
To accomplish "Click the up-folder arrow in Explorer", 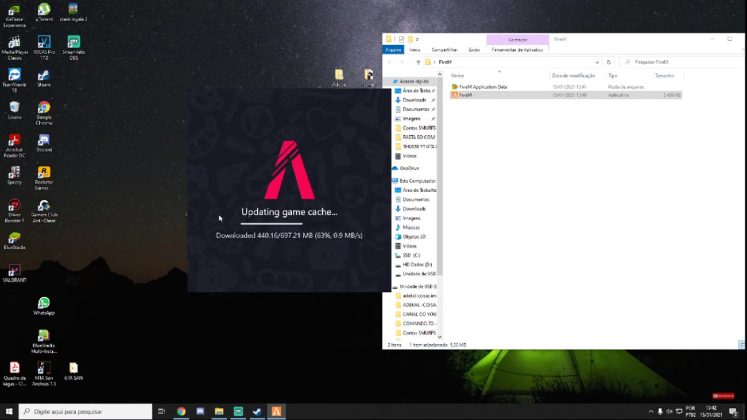I will pyautogui.click(x=418, y=62).
